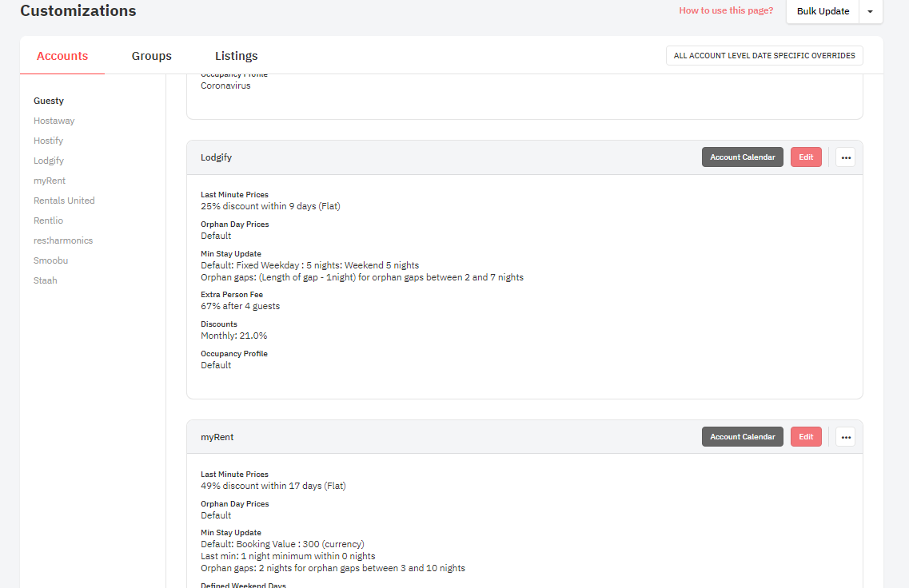Click the Coronavirus occupancy profile value
Image resolution: width=909 pixels, height=588 pixels.
tap(225, 85)
